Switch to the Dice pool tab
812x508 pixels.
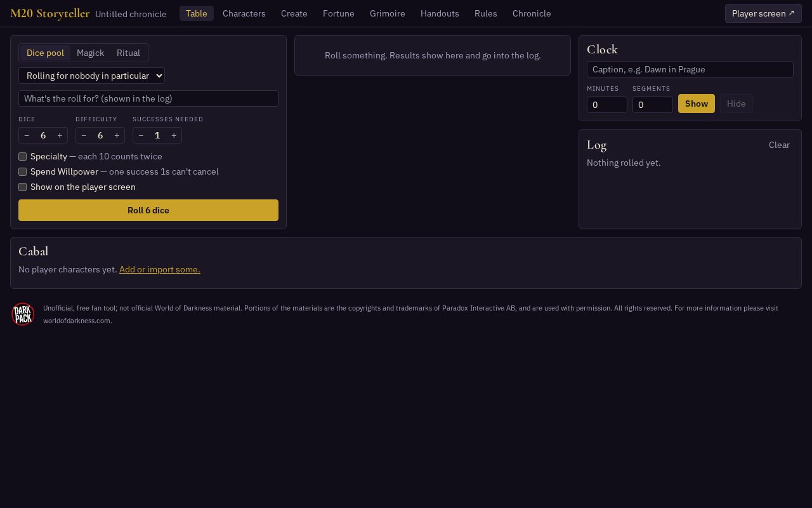(x=45, y=53)
